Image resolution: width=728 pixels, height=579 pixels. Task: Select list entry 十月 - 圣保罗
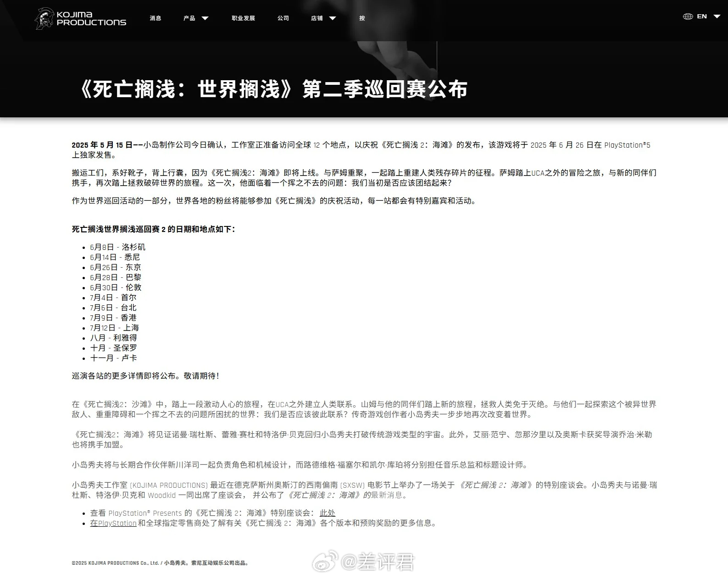tap(113, 348)
